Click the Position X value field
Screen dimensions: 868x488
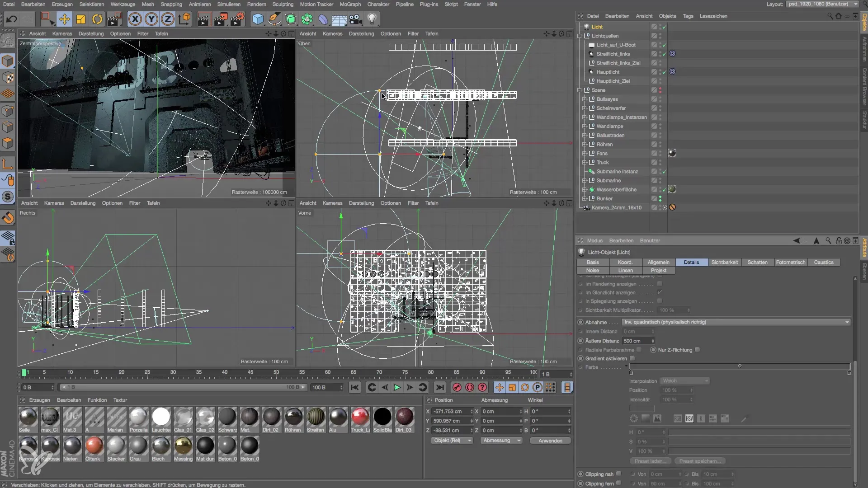tap(452, 411)
